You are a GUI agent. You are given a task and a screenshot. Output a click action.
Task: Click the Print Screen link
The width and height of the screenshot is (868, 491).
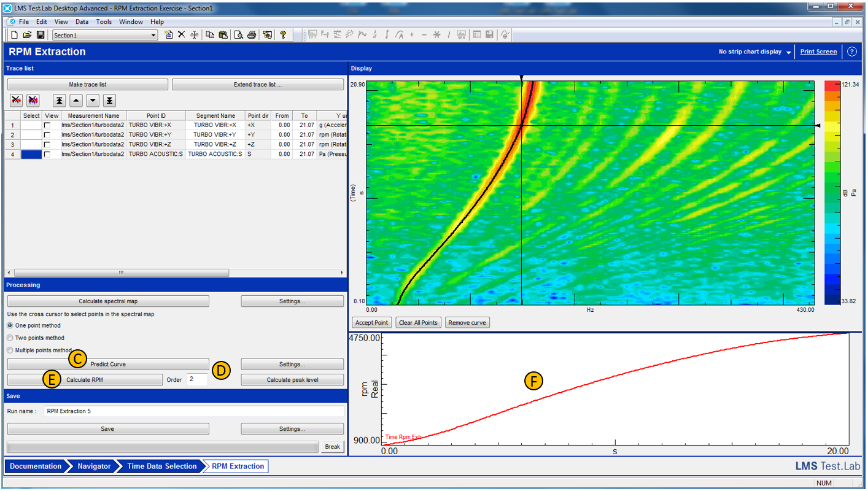pos(818,52)
